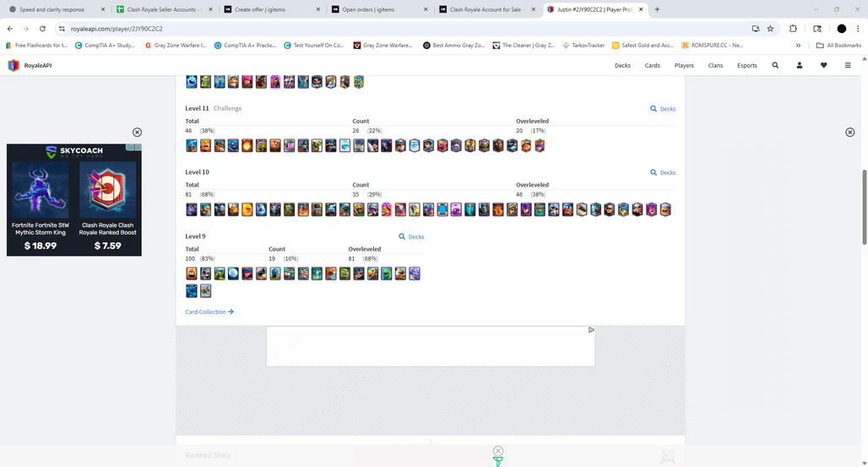
Task: Open the favorites heart icon
Action: [824, 65]
